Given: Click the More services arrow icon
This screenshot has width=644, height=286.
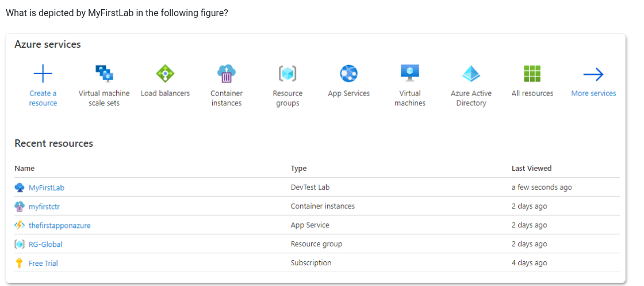Looking at the screenshot, I should pos(593,74).
